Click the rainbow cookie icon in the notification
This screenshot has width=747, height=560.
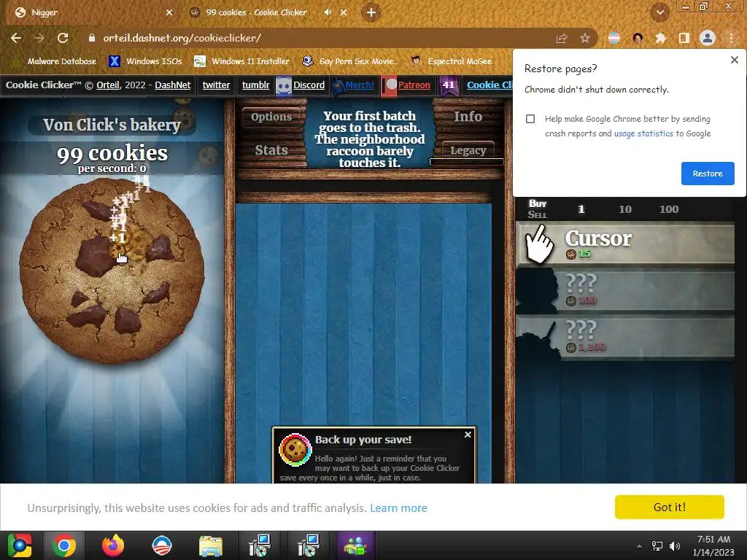pos(295,449)
